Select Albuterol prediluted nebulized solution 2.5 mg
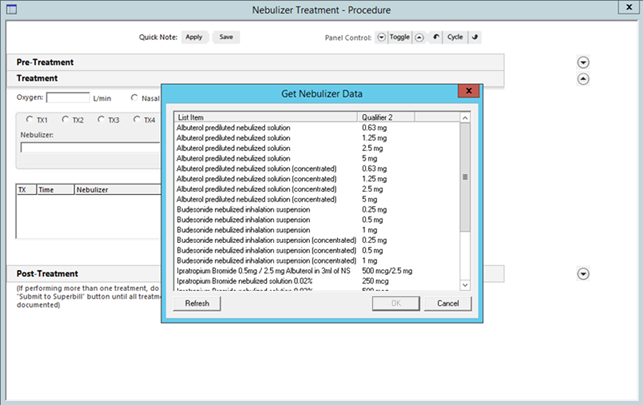This screenshot has height=405, width=643. click(x=317, y=148)
